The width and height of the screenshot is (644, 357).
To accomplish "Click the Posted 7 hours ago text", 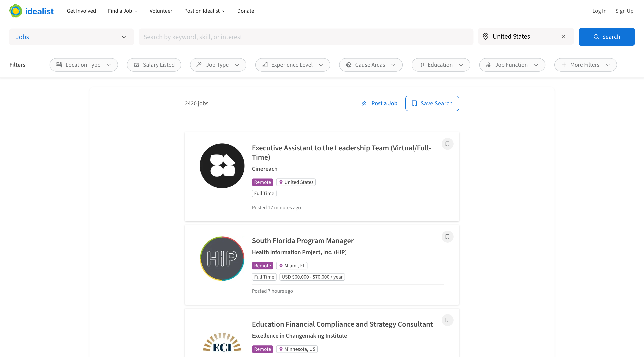I will 272,291.
